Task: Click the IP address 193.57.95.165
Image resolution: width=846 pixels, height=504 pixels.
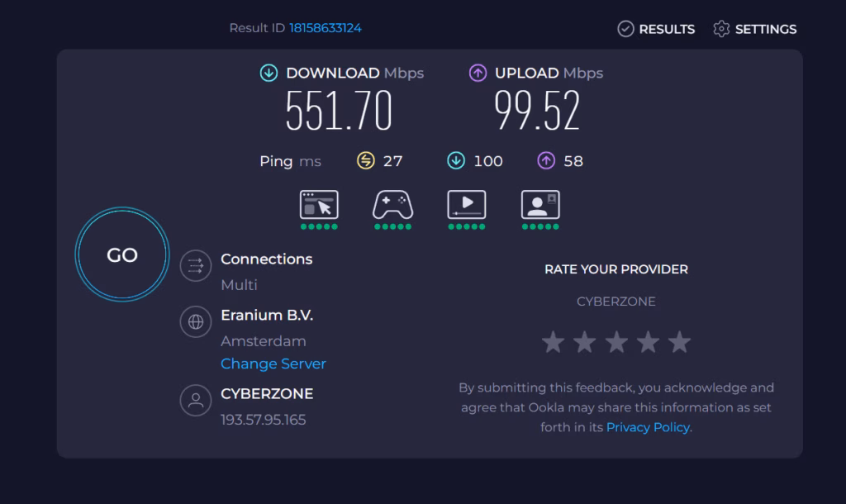Action: 263,420
